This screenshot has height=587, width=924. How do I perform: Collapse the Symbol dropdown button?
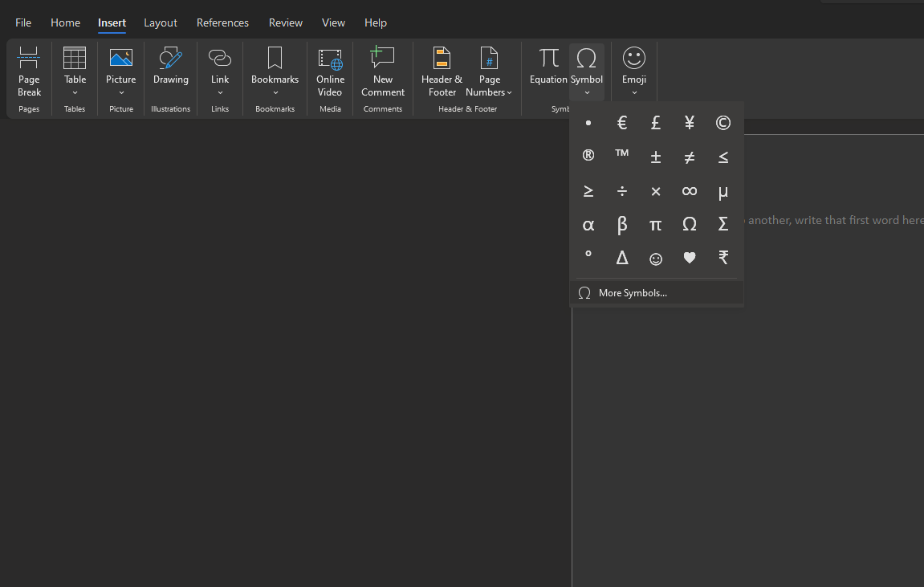[587, 71]
